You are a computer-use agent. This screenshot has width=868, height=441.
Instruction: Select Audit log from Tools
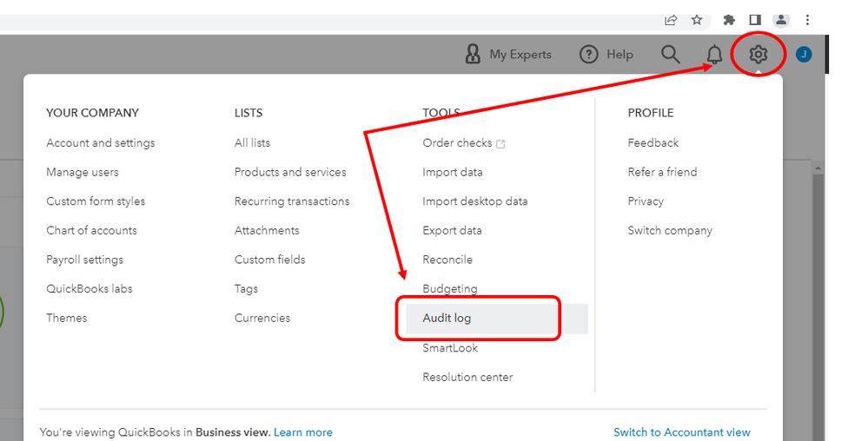447,319
